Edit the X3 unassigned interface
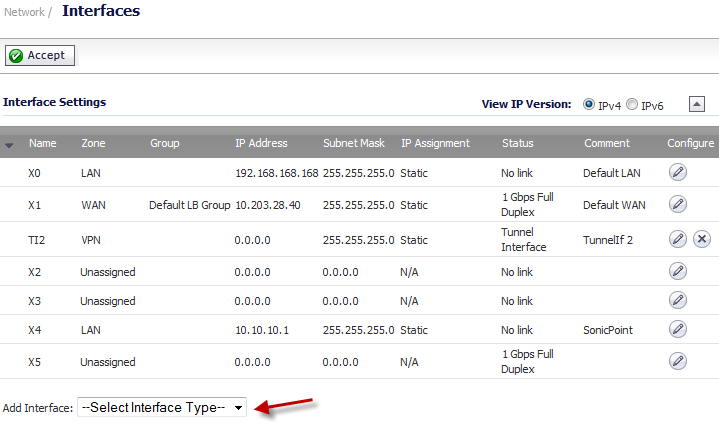 click(x=677, y=300)
